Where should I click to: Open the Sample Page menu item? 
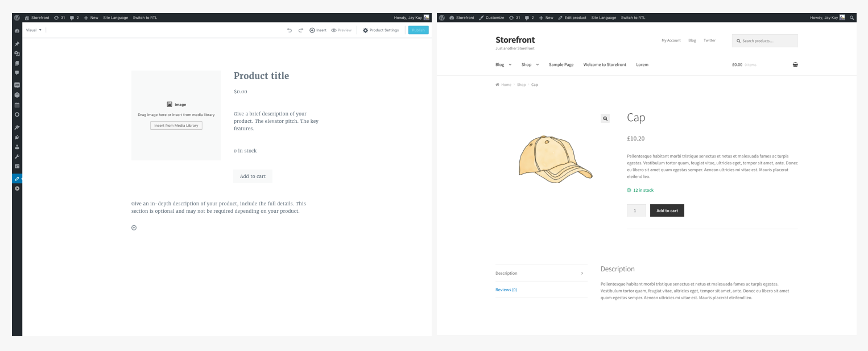pos(561,65)
